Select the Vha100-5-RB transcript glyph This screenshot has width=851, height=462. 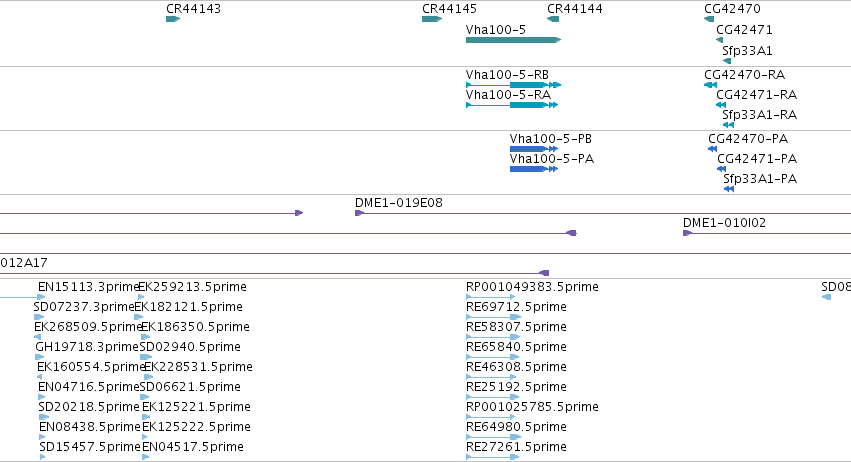click(513, 85)
